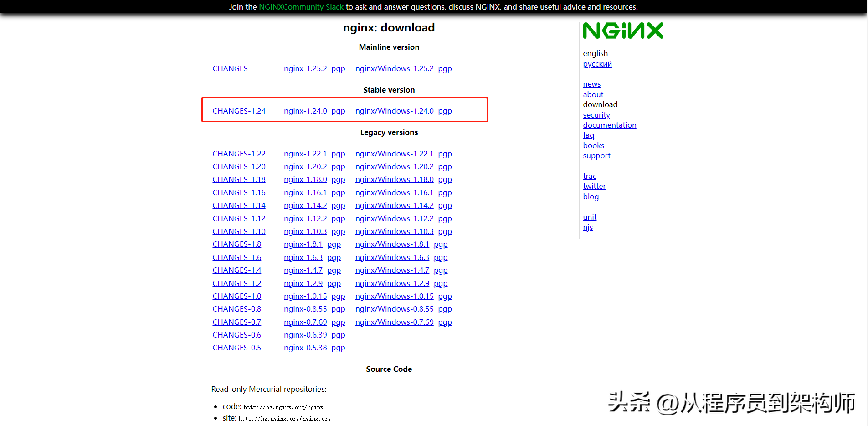The width and height of the screenshot is (868, 426).
Task: Open the blog link
Action: [x=591, y=197]
